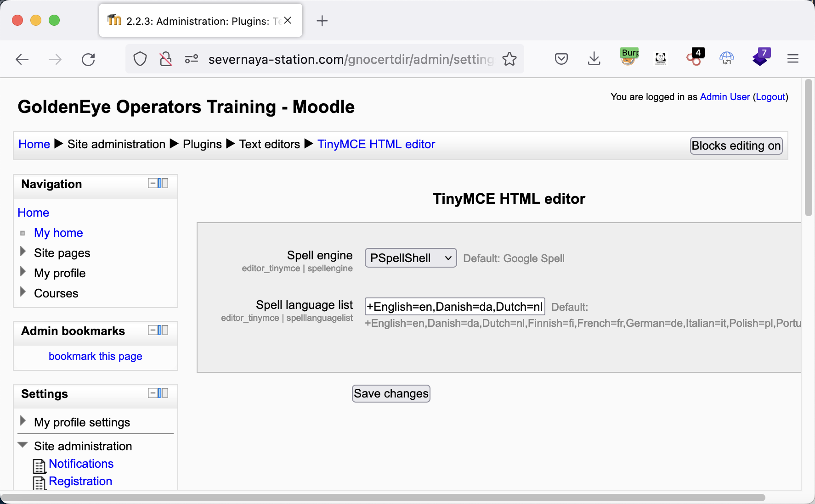Collapse the Site administration section
Image resolution: width=815 pixels, height=504 pixels.
[x=23, y=445]
